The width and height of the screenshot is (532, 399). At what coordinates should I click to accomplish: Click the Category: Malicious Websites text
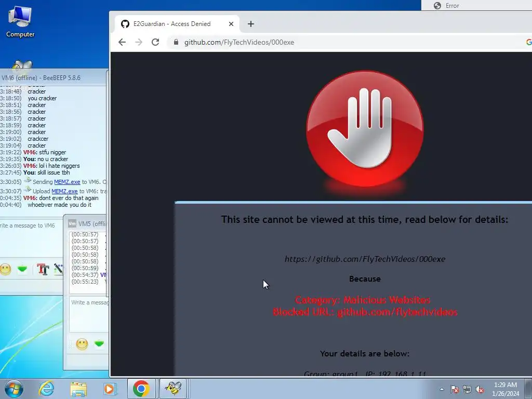click(363, 300)
